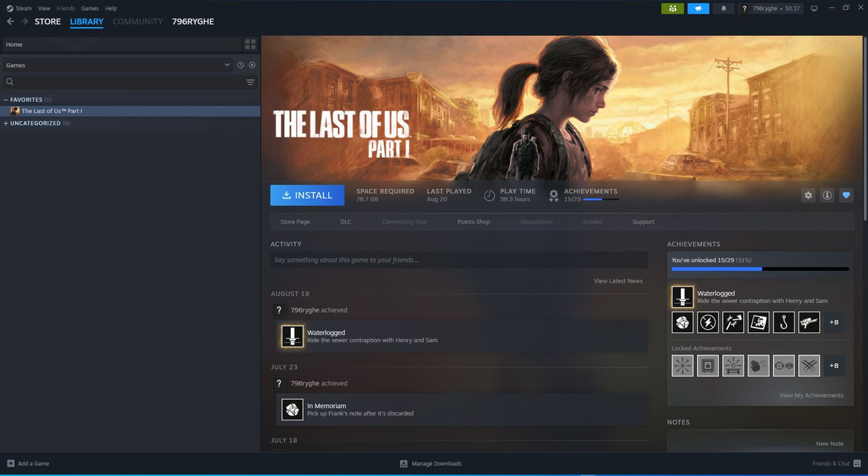Click the library search magnifier icon
Viewport: 868px width, 476px height.
(x=9, y=82)
